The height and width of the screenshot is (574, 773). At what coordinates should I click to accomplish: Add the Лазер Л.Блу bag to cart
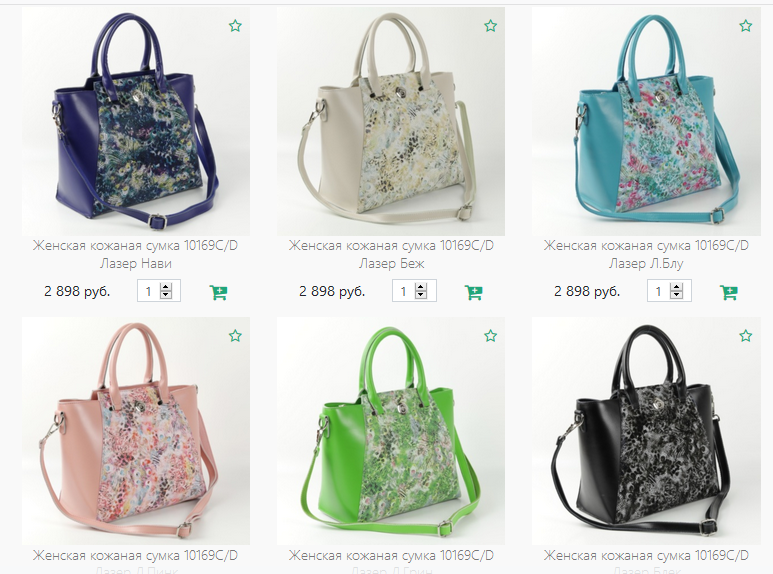pyautogui.click(x=729, y=292)
